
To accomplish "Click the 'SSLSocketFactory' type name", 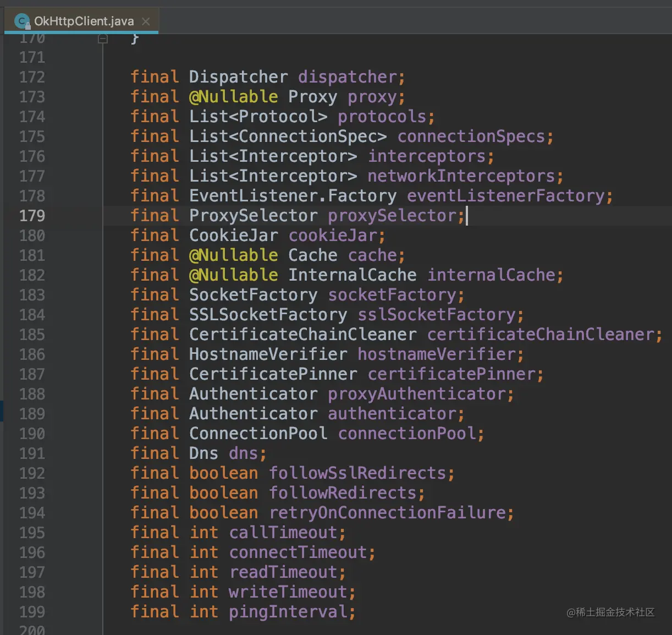I will pos(268,315).
